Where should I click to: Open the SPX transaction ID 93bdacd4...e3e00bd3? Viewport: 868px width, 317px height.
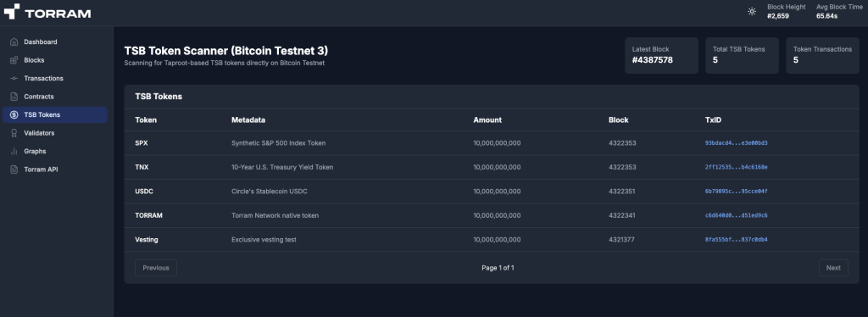(736, 143)
